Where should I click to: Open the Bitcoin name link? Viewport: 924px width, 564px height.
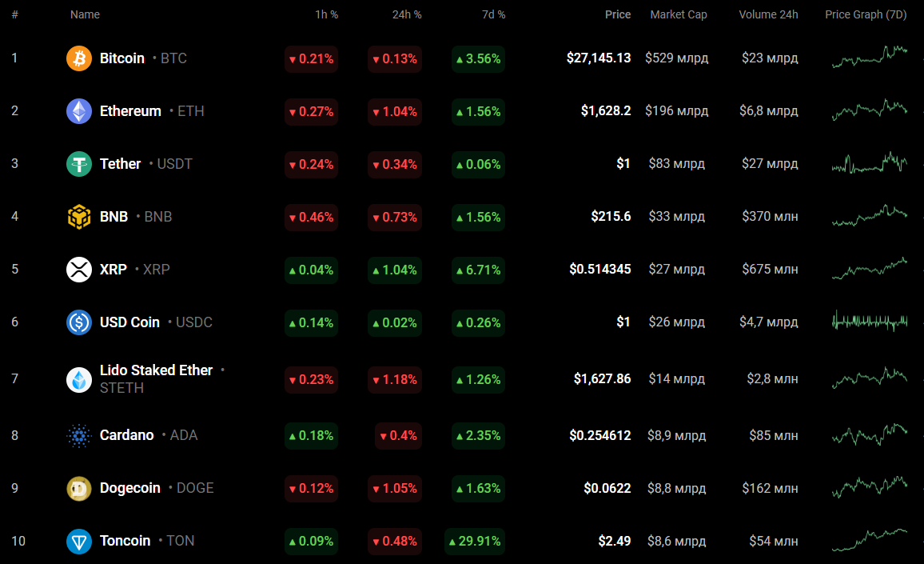(x=122, y=58)
